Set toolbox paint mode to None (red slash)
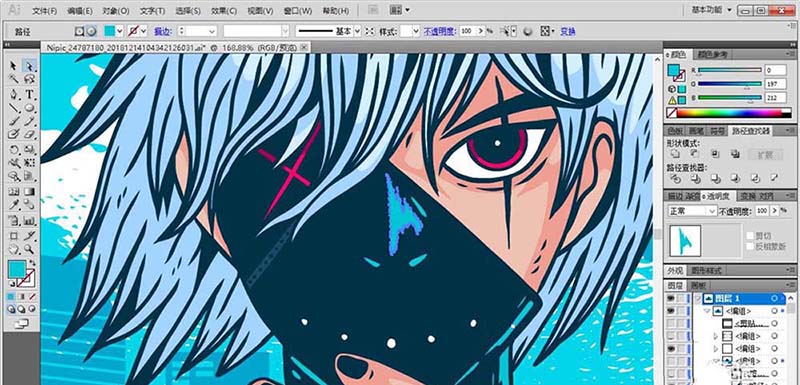800x385 pixels. pyautogui.click(x=32, y=296)
